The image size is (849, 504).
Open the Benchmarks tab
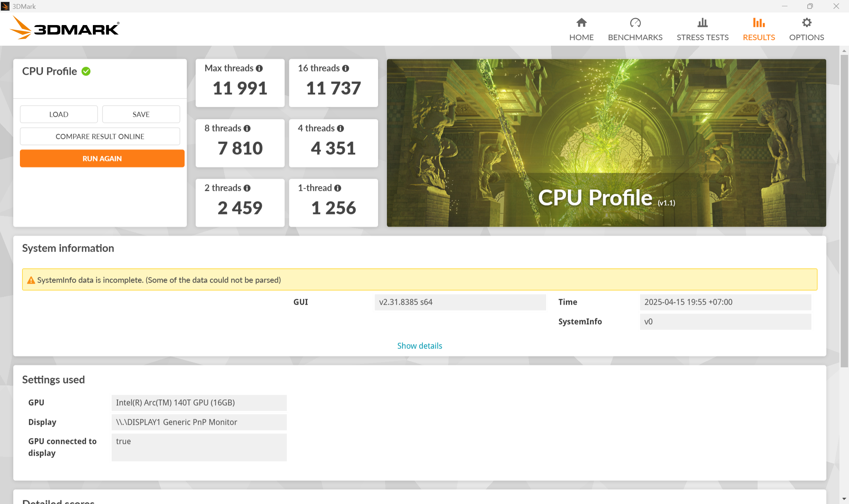(635, 29)
